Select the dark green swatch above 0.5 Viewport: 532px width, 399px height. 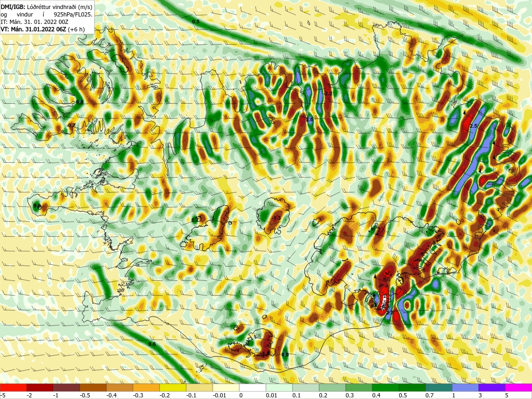pos(412,387)
